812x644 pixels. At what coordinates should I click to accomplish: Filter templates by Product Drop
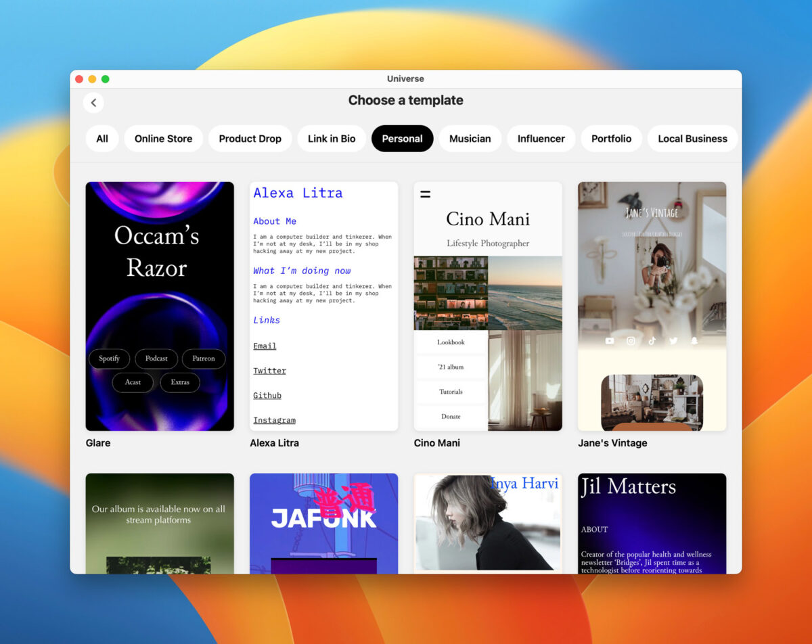pyautogui.click(x=250, y=139)
